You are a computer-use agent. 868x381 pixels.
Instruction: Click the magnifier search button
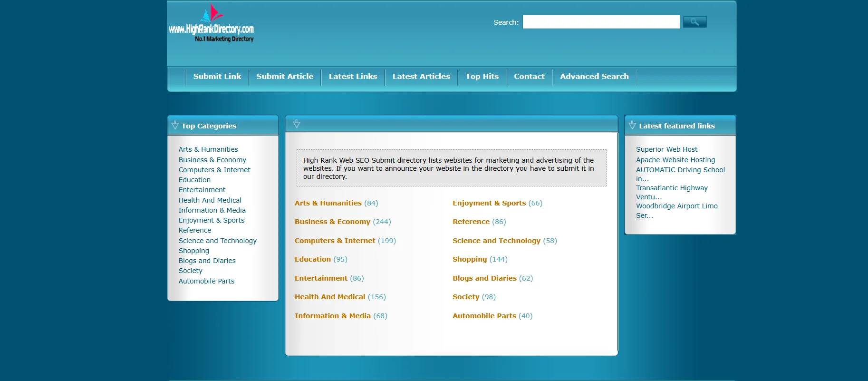(x=694, y=22)
